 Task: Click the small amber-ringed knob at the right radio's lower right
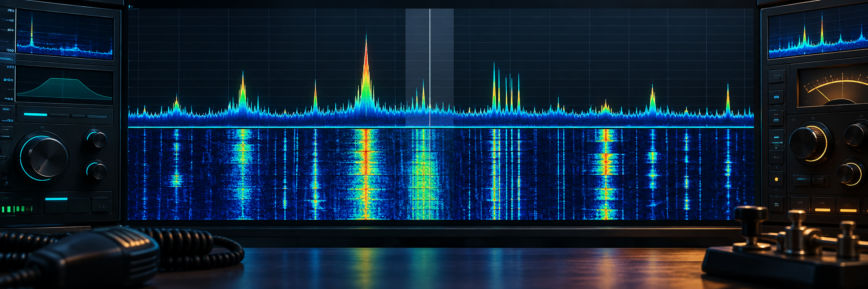(x=850, y=174)
